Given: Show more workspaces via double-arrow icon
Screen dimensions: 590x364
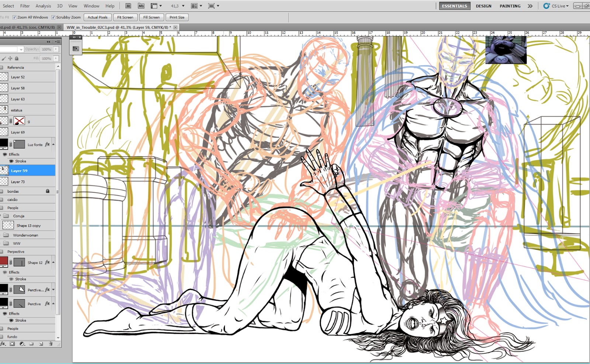Looking at the screenshot, I should 530,6.
